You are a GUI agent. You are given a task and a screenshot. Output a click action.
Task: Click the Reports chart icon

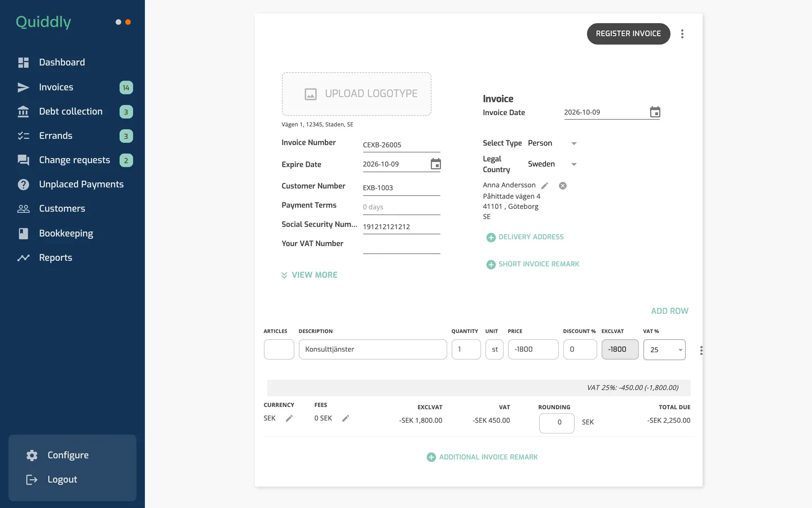tap(23, 258)
